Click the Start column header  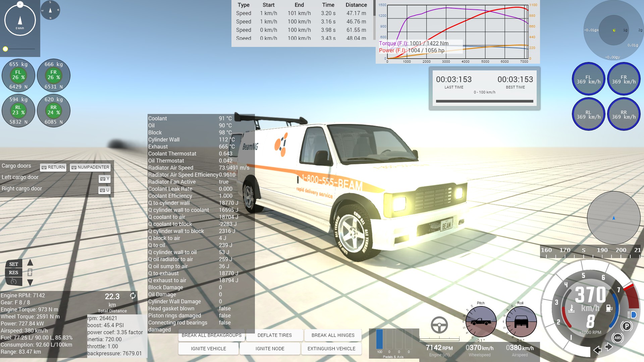tap(268, 5)
